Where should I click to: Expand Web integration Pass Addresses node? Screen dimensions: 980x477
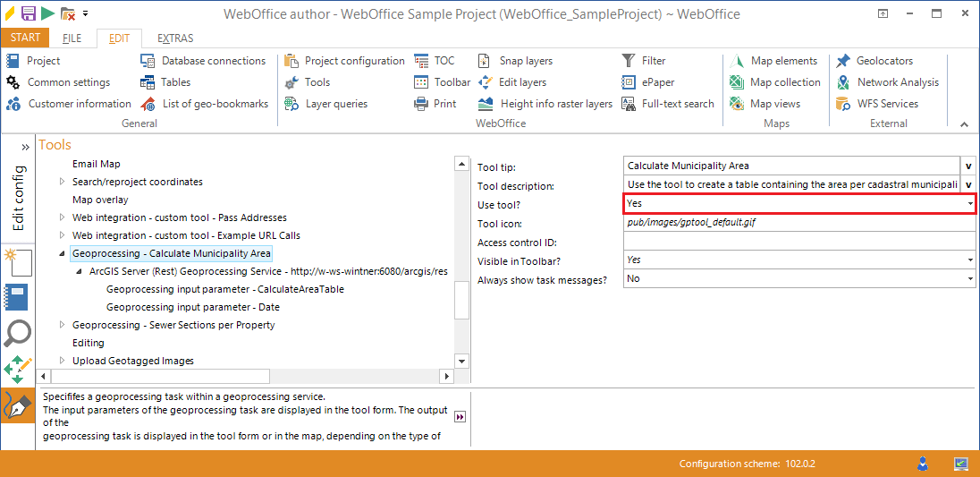[62, 217]
